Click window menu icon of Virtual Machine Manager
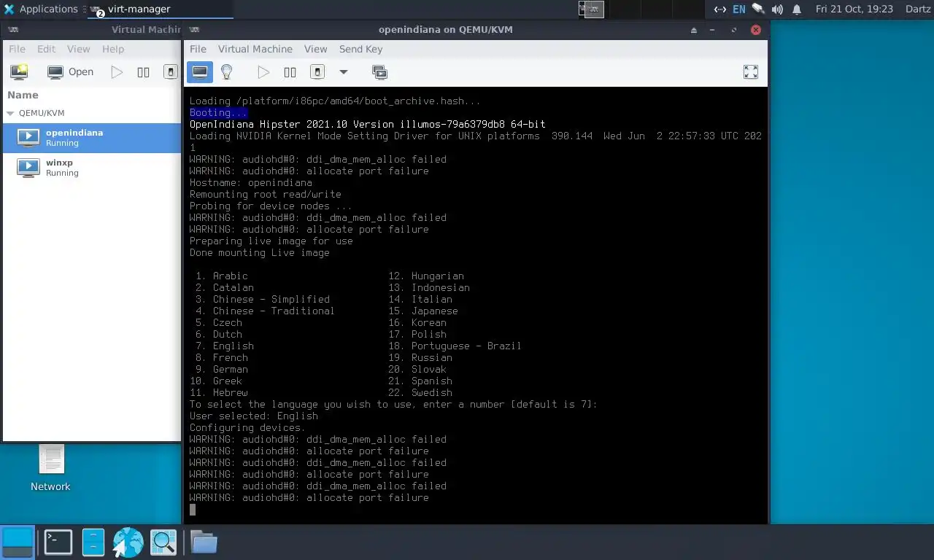 [12, 29]
